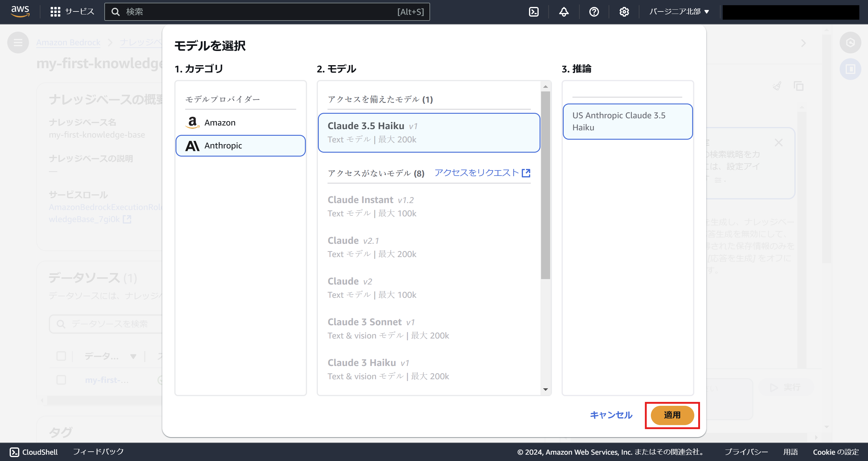Open the settings gear in header
The image size is (868, 461).
coord(624,12)
